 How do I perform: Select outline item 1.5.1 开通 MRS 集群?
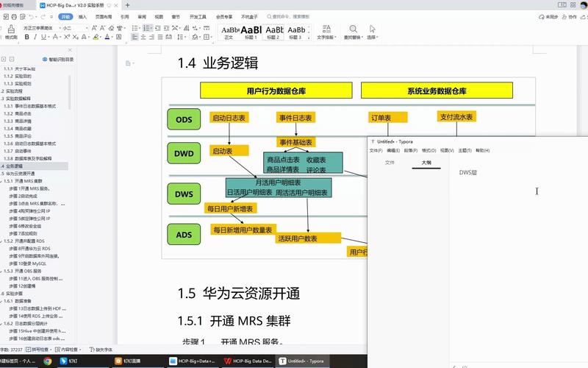point(23,181)
